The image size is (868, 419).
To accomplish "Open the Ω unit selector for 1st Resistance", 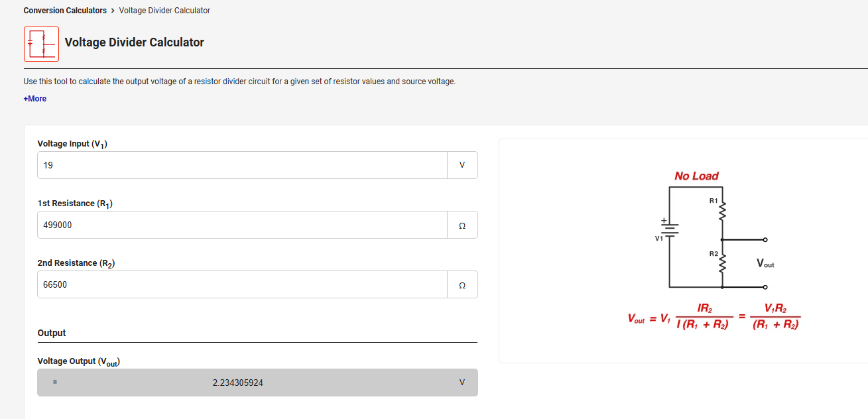I will [462, 225].
